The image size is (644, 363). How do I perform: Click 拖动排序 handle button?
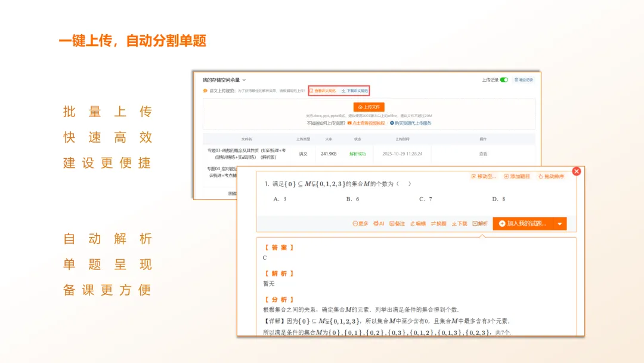point(551,176)
